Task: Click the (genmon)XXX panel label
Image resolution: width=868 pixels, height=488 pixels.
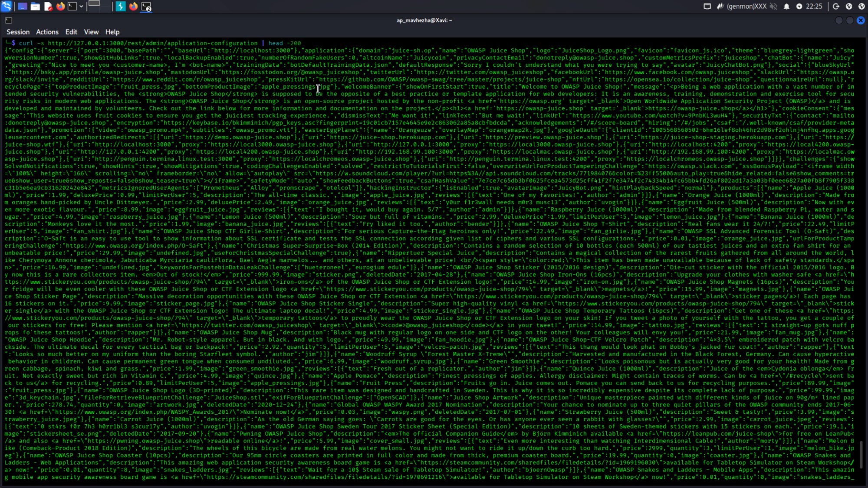Action: coord(746,7)
